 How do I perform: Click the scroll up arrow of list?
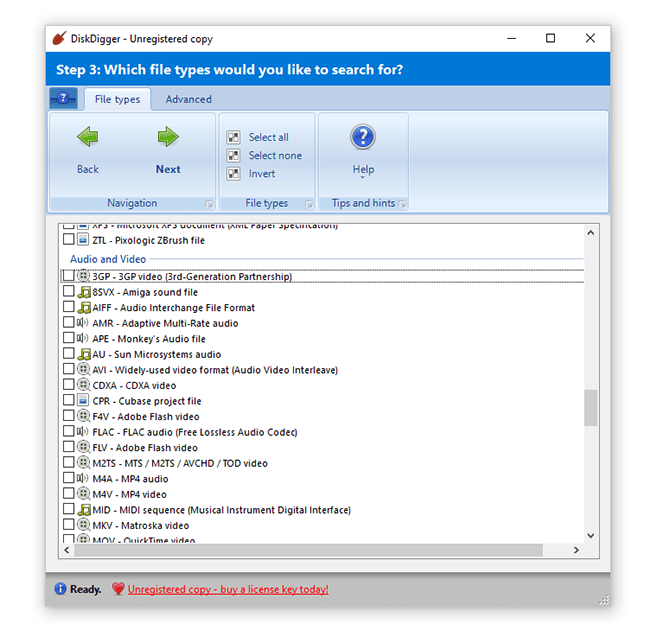tap(591, 233)
